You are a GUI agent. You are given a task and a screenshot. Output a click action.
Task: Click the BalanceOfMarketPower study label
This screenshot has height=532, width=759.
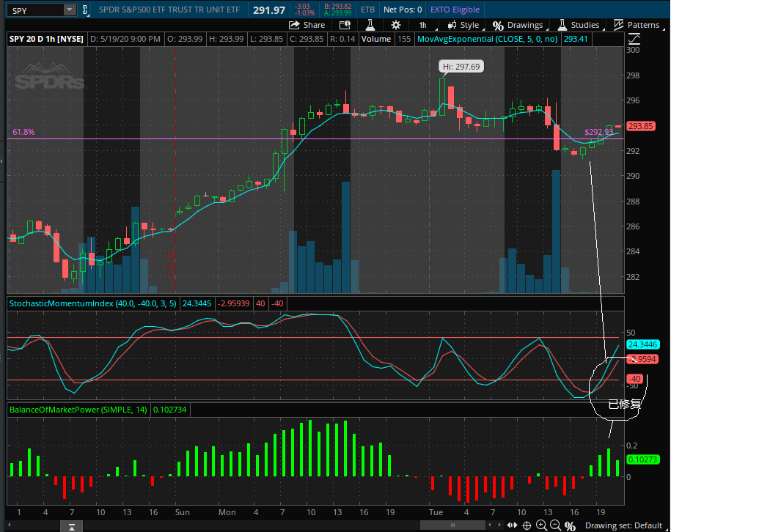78,410
